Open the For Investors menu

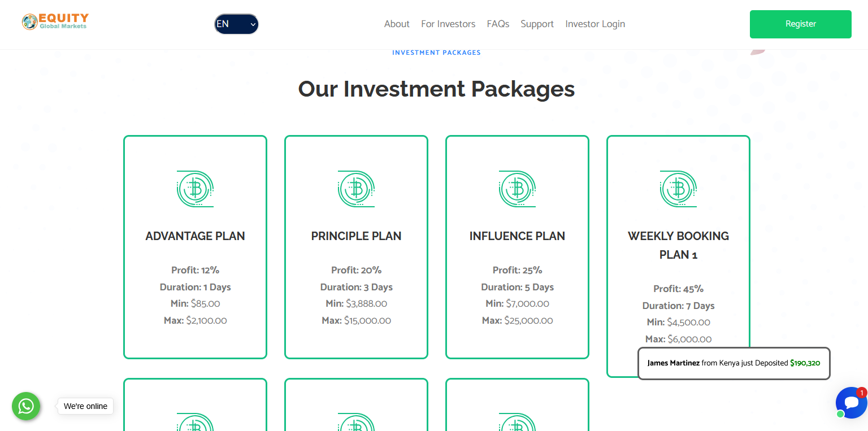[x=448, y=24]
